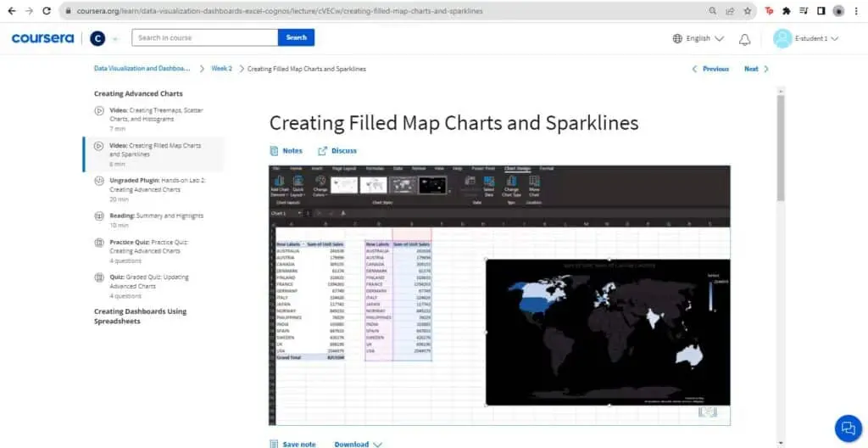Go to the Previous lesson
868x448 pixels.
(x=711, y=69)
